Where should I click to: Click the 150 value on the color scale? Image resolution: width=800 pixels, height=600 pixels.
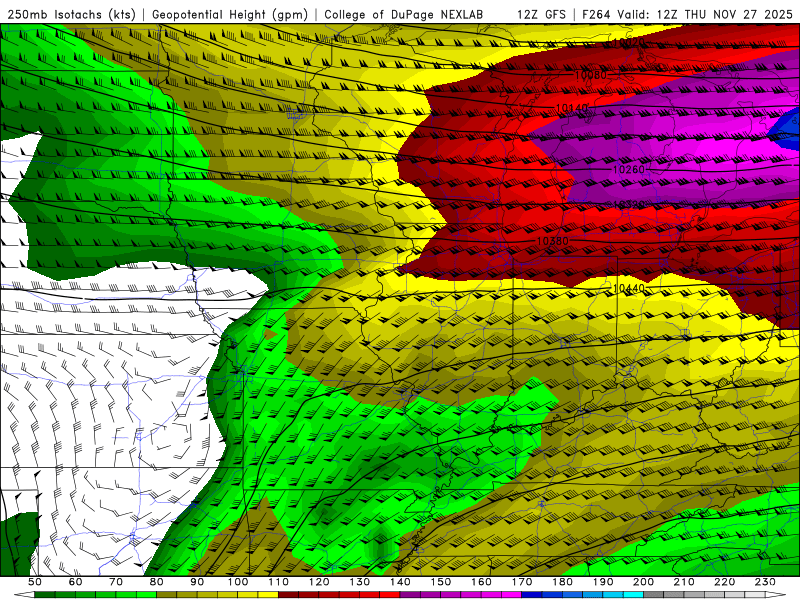(x=441, y=582)
